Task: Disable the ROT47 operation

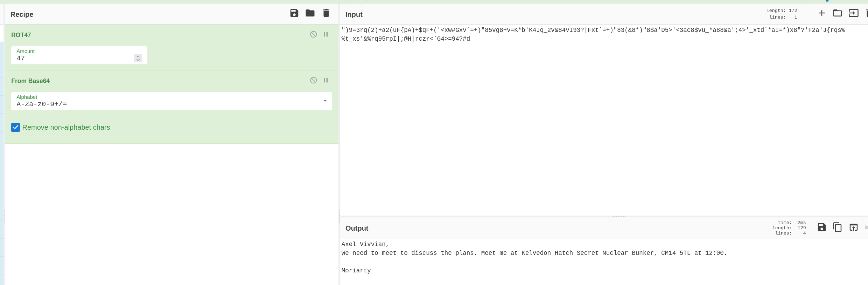Action: [x=313, y=34]
